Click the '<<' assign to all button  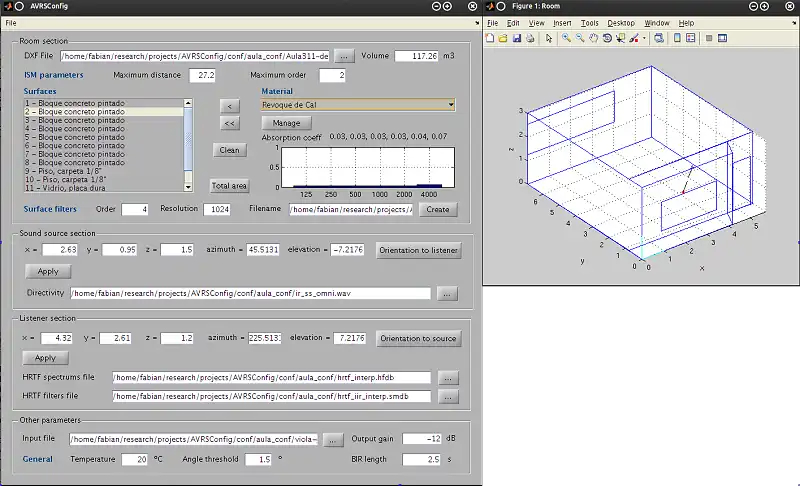[x=230, y=123]
